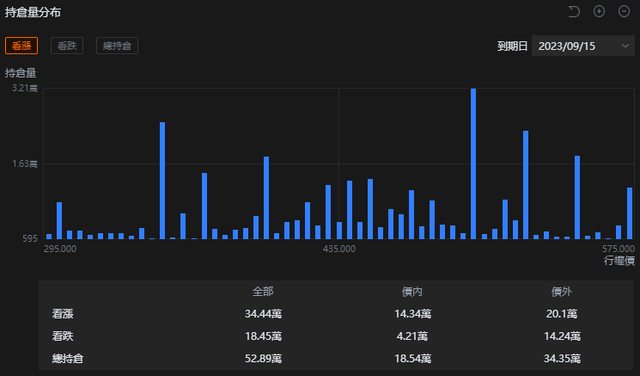Viewport: 640px width, 376px height.
Task: Click the 18.45萬 value cell
Action: 263,336
